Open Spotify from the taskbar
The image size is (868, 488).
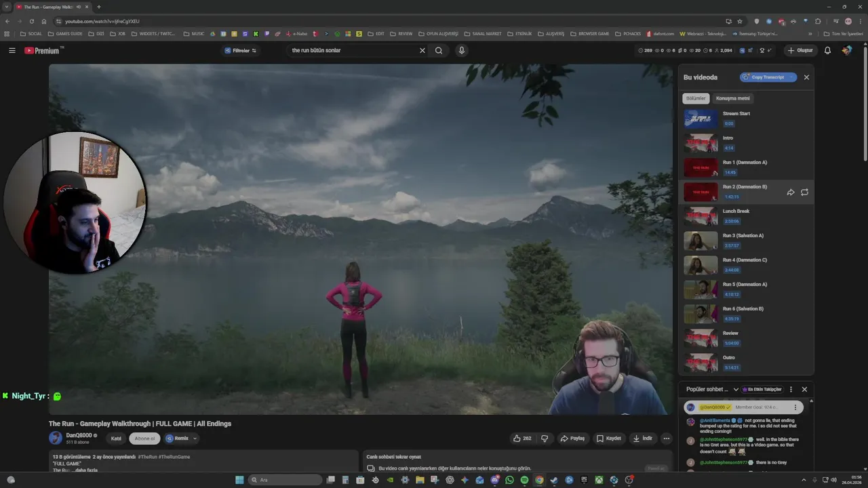(524, 480)
